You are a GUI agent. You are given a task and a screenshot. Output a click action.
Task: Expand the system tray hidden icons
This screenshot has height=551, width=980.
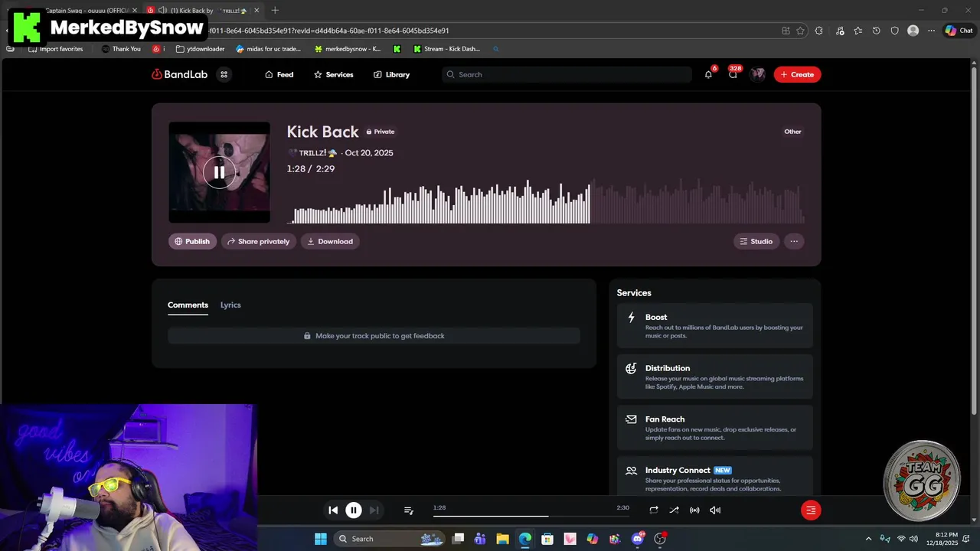tap(868, 539)
